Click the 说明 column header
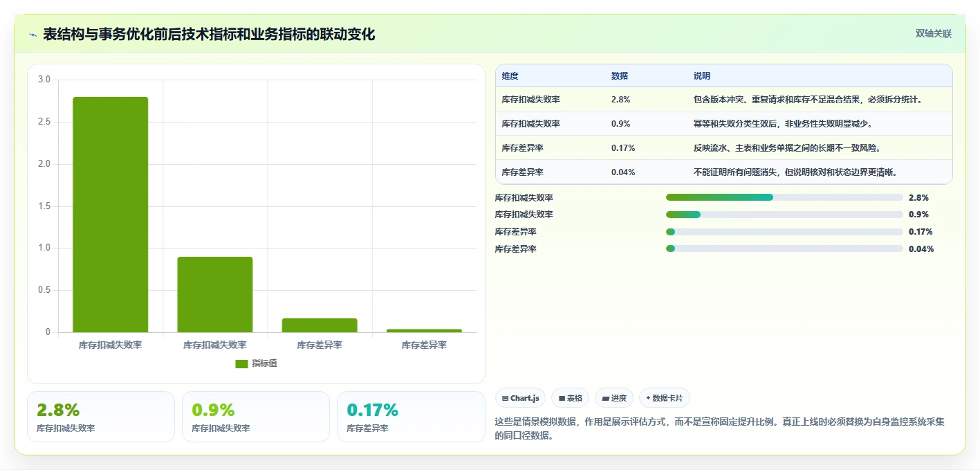 [702, 76]
